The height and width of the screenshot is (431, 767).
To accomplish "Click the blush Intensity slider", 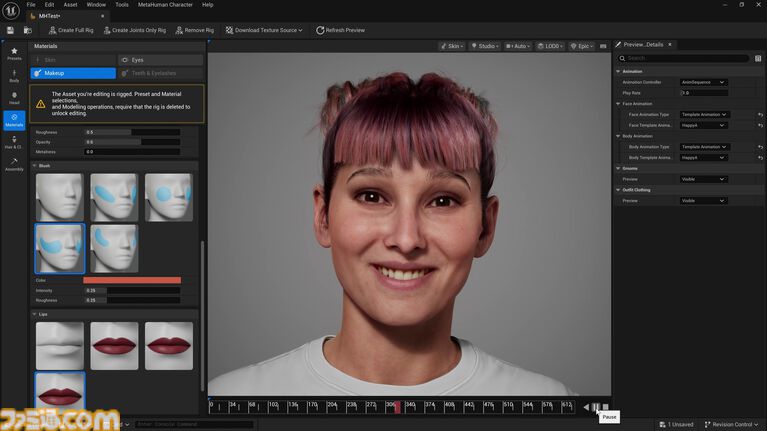I will 132,291.
